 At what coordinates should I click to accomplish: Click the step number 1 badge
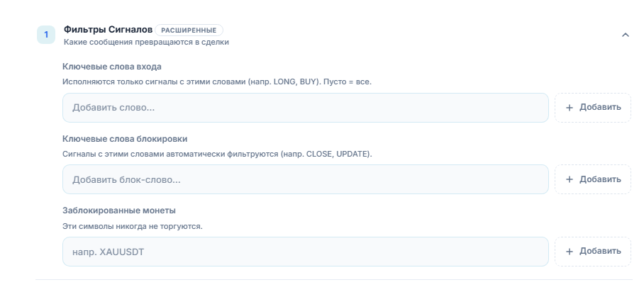[46, 35]
